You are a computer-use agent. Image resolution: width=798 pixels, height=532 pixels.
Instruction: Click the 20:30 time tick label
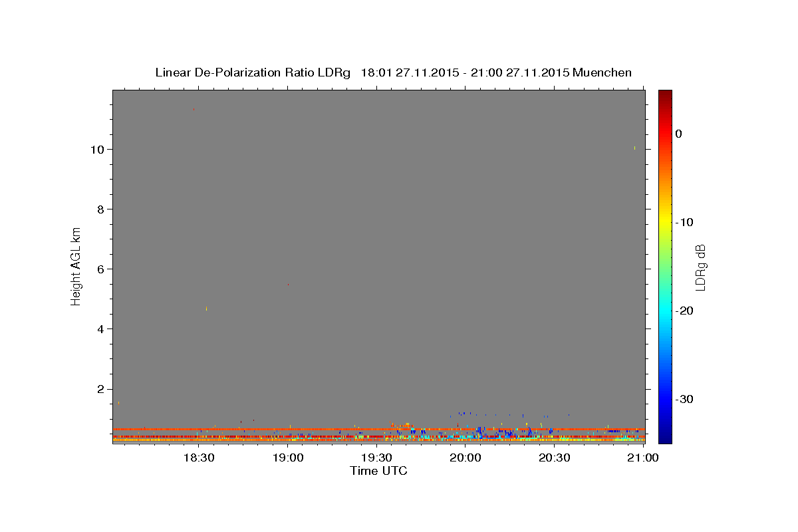(555, 458)
